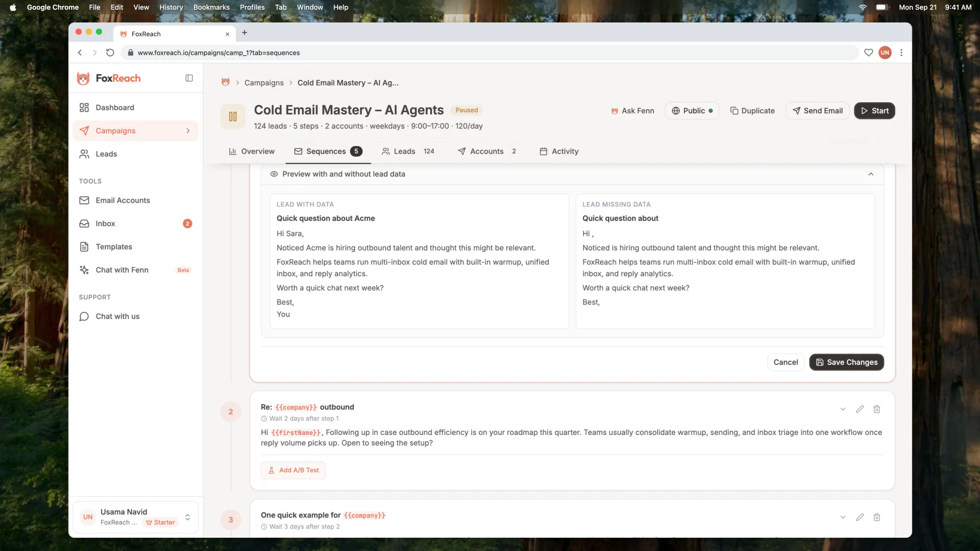Viewport: 980px width, 551px height.
Task: Open Chrome three-dot menu
Action: [x=901, y=52]
